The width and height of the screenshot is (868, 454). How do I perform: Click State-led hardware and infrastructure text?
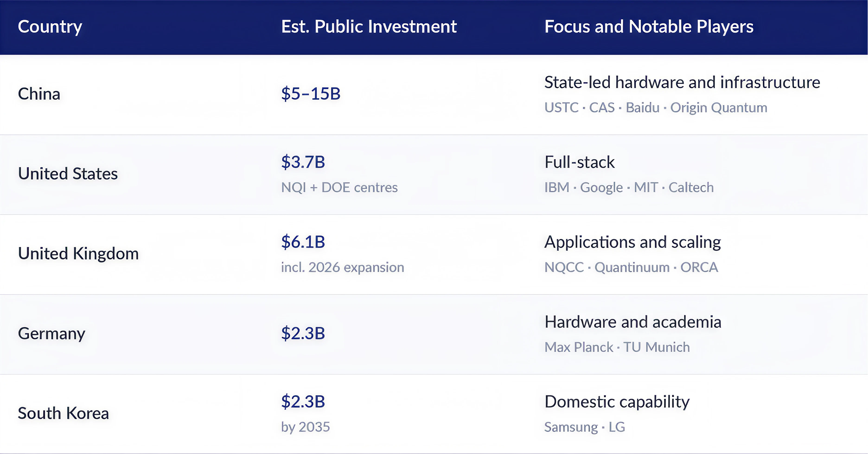coord(682,83)
